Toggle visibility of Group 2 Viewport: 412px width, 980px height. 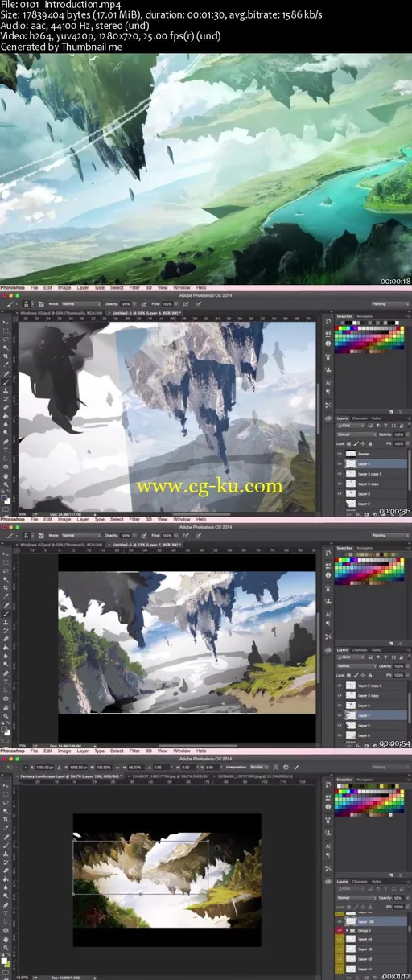point(340,930)
